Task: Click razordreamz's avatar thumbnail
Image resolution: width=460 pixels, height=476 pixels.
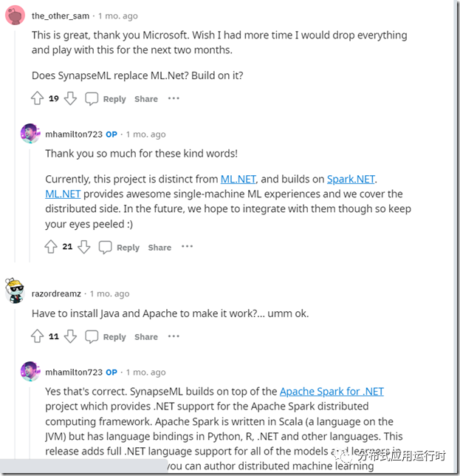Action: coord(14,290)
